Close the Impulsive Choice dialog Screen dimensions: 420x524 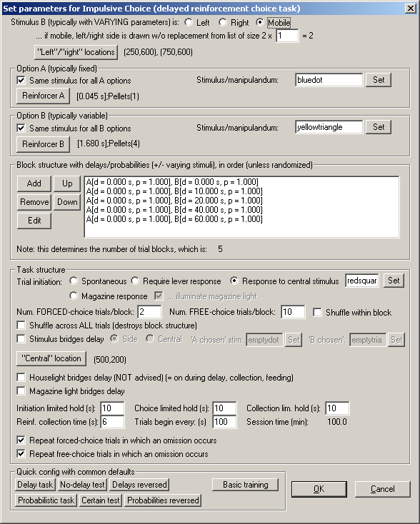411,9
